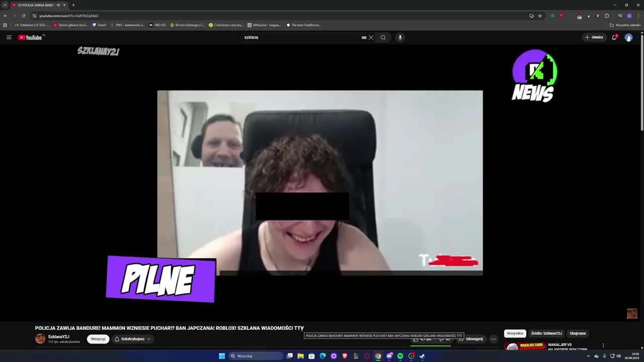This screenshot has height=362, width=644.
Task: Click the magnifier search button
Action: click(x=383, y=37)
